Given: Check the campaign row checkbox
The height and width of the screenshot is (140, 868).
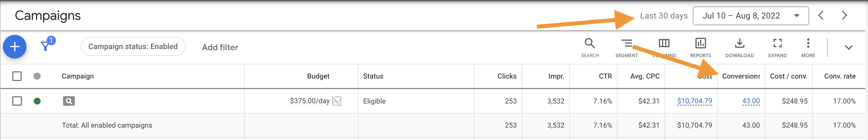Looking at the screenshot, I should [17, 101].
